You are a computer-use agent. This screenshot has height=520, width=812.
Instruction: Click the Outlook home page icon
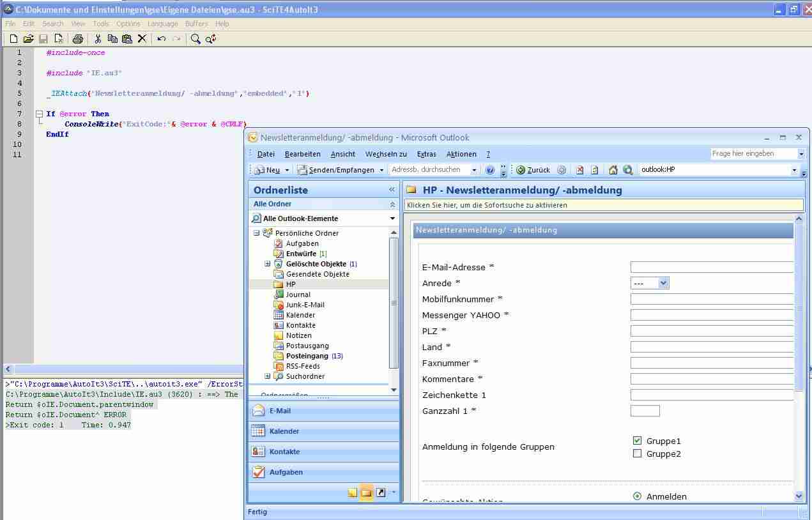click(613, 170)
